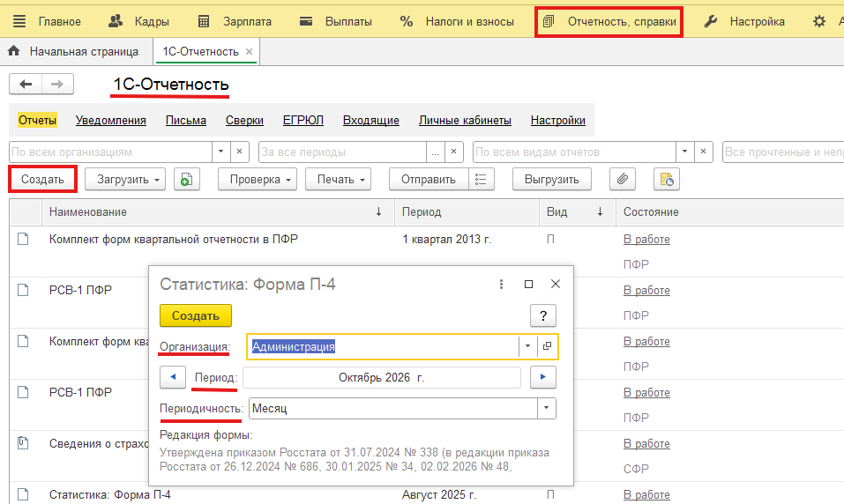The height and width of the screenshot is (504, 844).
Task: Clear the organizations filter
Action: (x=240, y=152)
